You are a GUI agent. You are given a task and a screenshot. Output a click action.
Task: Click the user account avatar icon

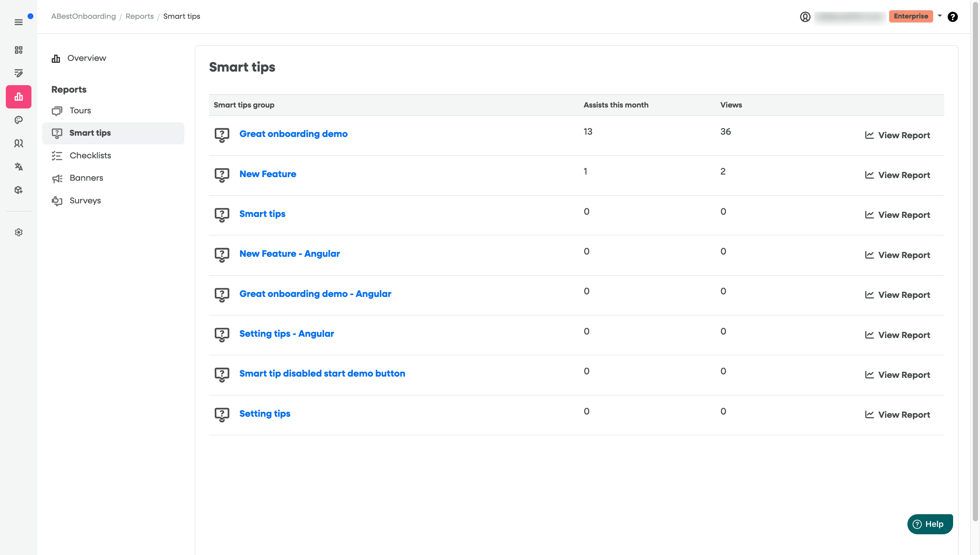pos(805,17)
